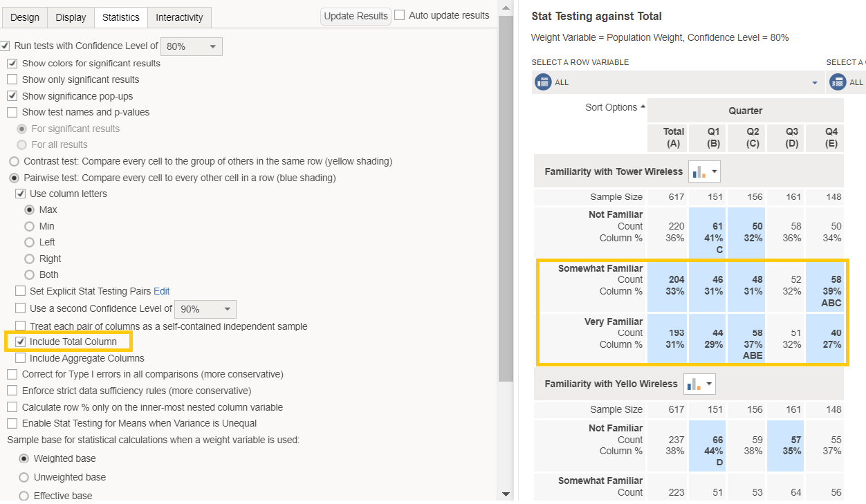The image size is (866, 504).
Task: Open the Interactivity tab
Action: (179, 17)
